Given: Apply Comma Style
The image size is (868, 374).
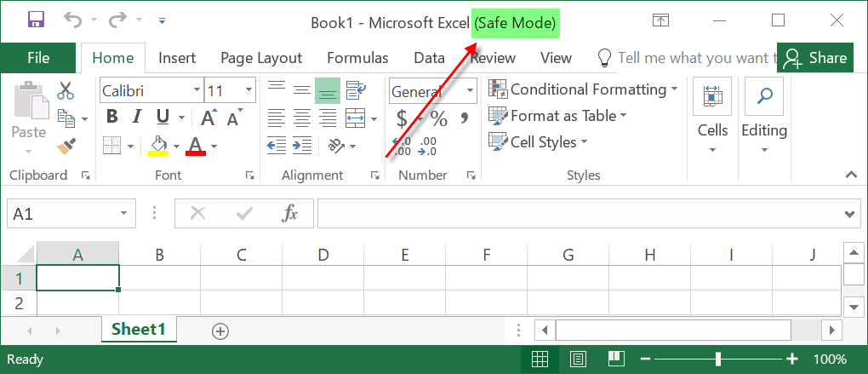Looking at the screenshot, I should coord(464,118).
